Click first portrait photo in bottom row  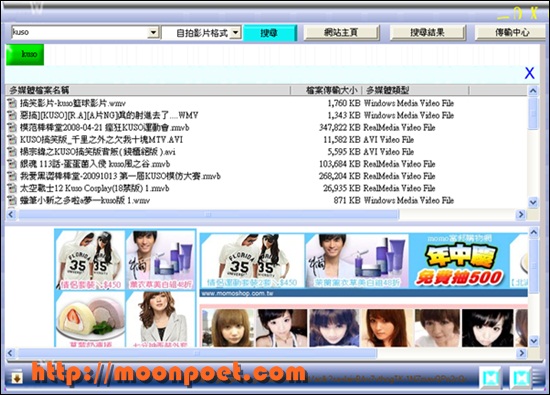point(228,328)
